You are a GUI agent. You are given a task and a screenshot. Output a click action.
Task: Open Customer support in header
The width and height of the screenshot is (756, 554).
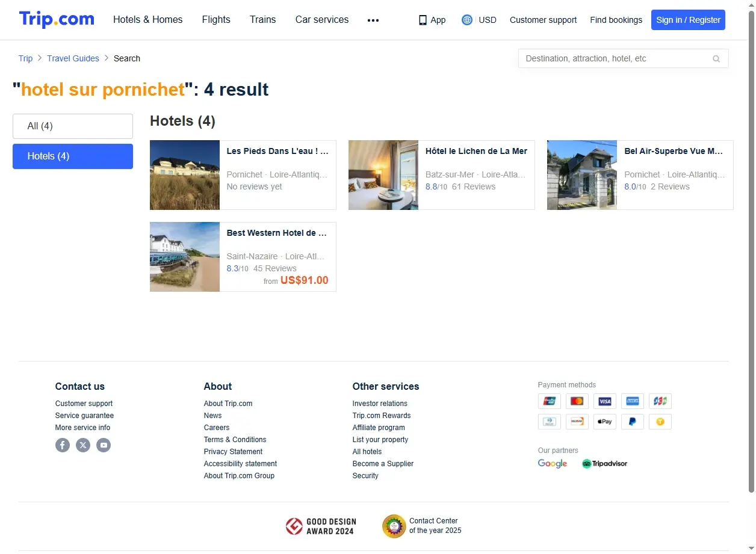[543, 20]
